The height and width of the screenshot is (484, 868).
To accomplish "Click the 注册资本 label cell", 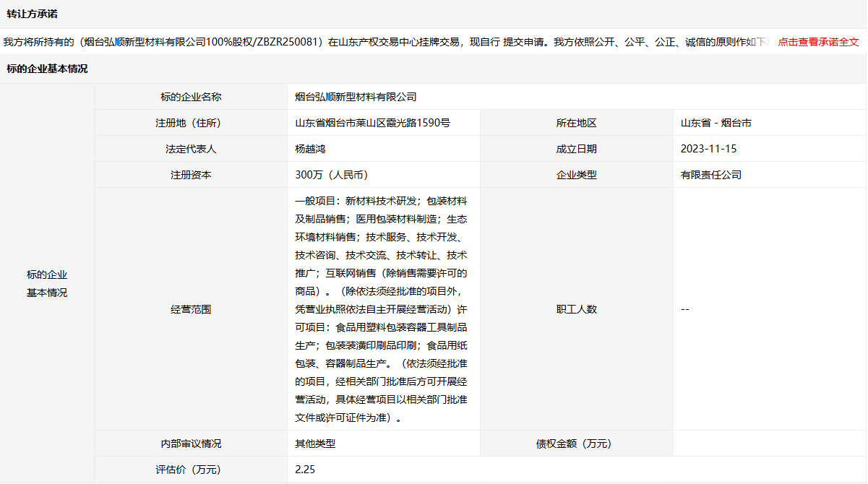I will click(x=191, y=175).
